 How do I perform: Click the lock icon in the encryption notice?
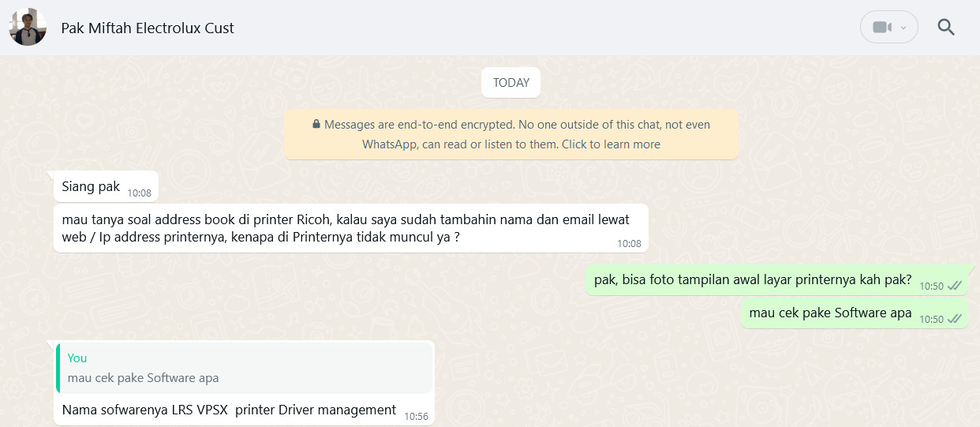coord(316,125)
